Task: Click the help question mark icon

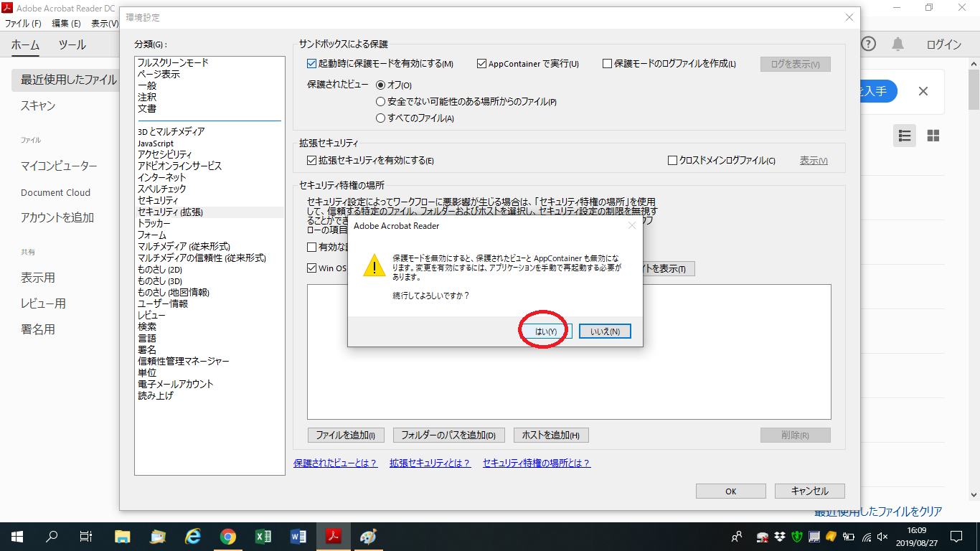Action: [868, 44]
